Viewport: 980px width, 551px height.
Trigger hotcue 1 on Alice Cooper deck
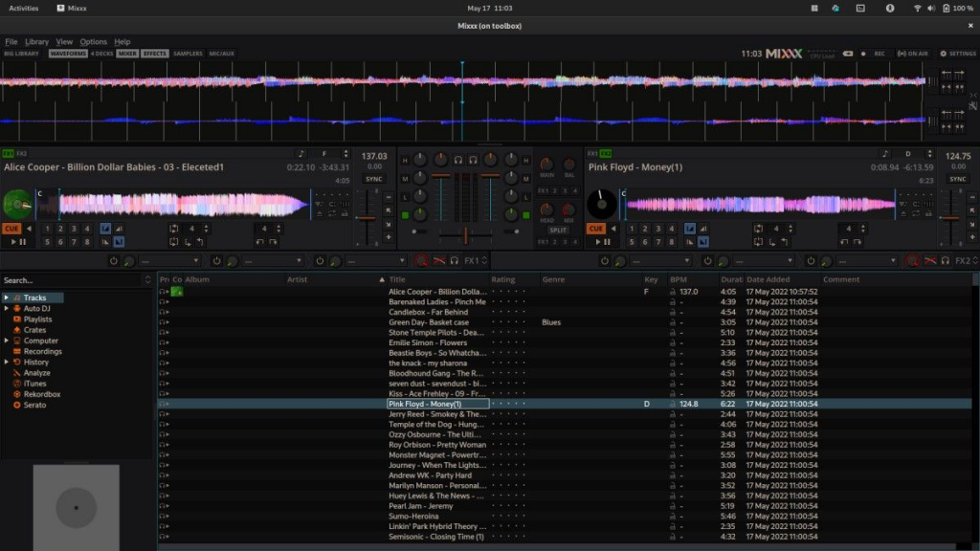[47, 229]
